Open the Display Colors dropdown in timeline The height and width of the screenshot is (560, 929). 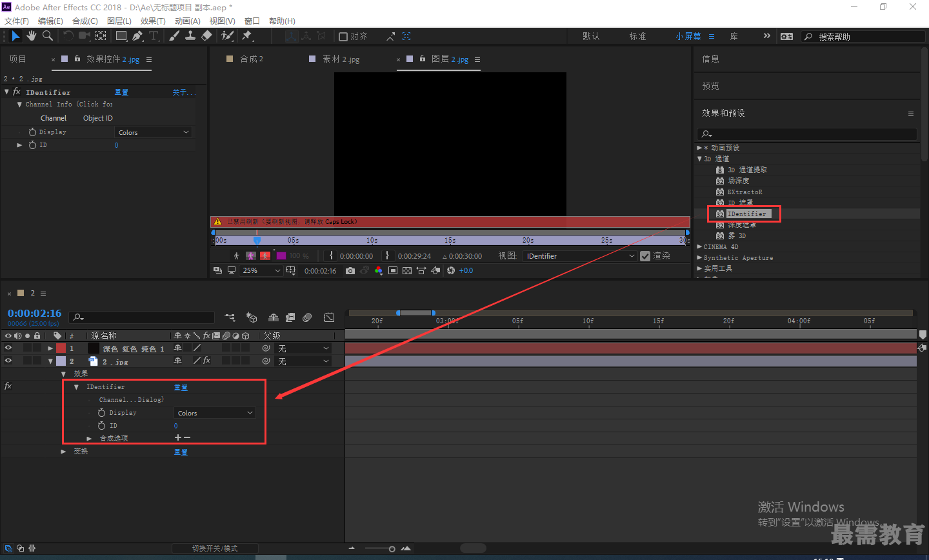215,413
